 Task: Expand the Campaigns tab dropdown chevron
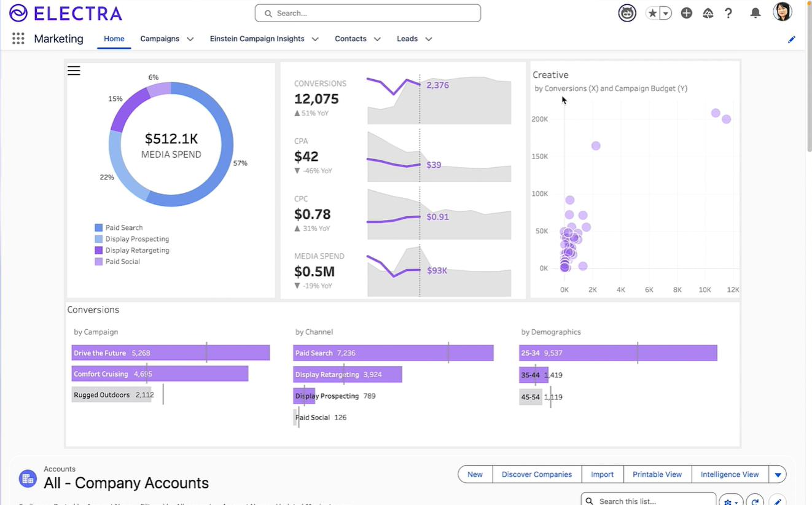[x=190, y=39]
